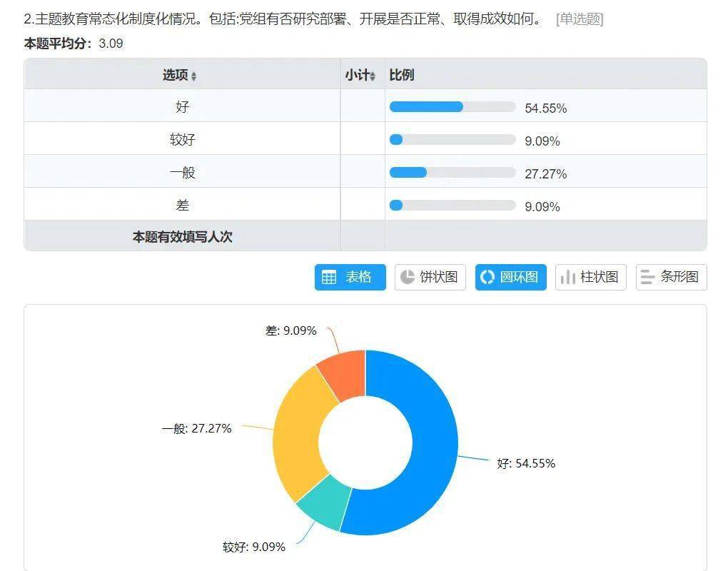The image size is (728, 571).
Task: Click the table grid icon on 表格 button
Action: [329, 278]
